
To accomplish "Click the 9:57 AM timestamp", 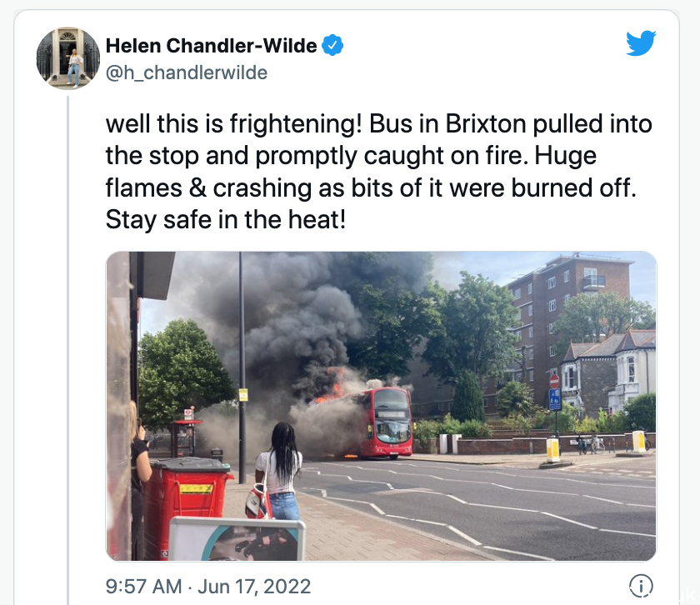I will (143, 586).
